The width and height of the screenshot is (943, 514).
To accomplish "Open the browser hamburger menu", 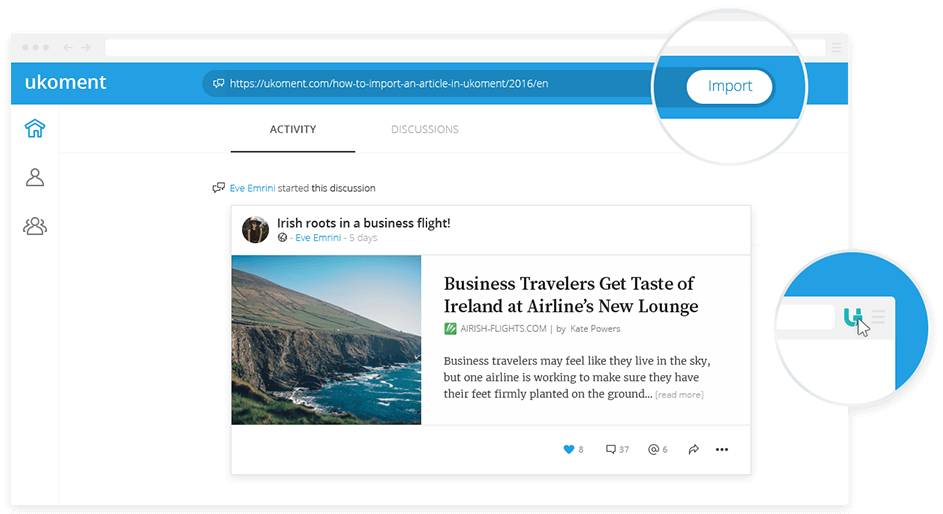I will click(834, 47).
